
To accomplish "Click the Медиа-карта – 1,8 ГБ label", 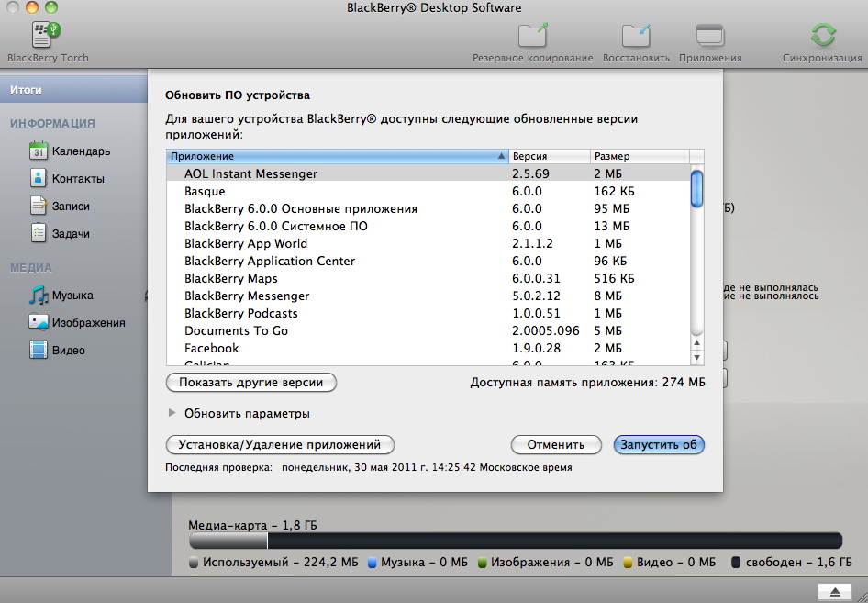I will tap(252, 525).
